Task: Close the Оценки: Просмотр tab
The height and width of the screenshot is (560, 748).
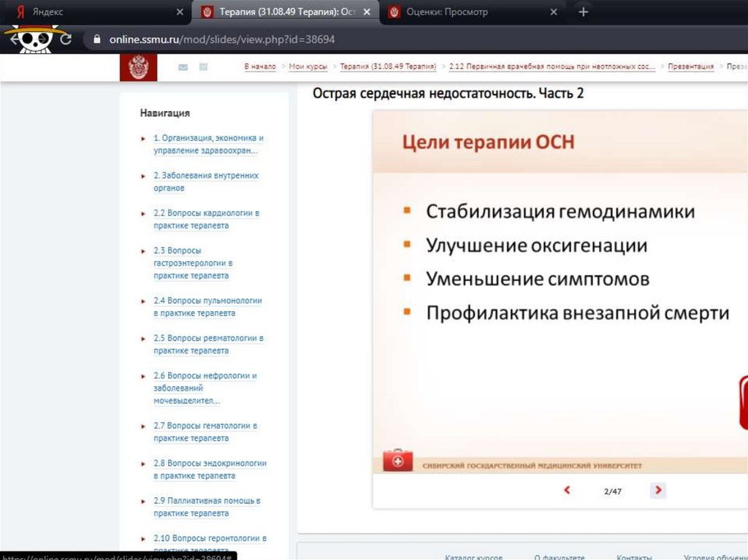Action: (x=554, y=12)
